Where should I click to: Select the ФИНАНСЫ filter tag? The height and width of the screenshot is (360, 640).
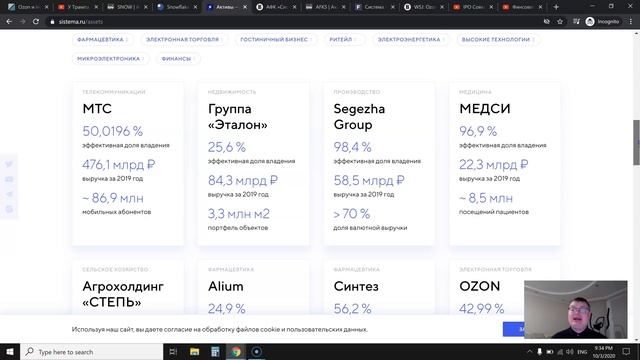(178, 59)
